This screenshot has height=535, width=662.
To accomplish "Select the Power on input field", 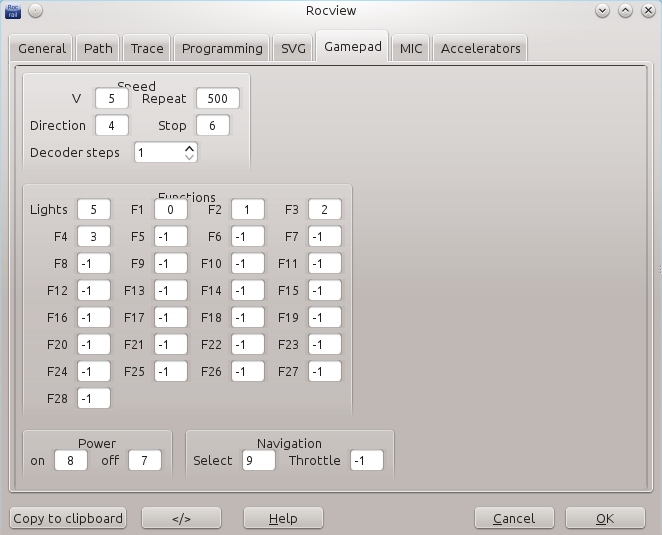I will pyautogui.click(x=70, y=461).
